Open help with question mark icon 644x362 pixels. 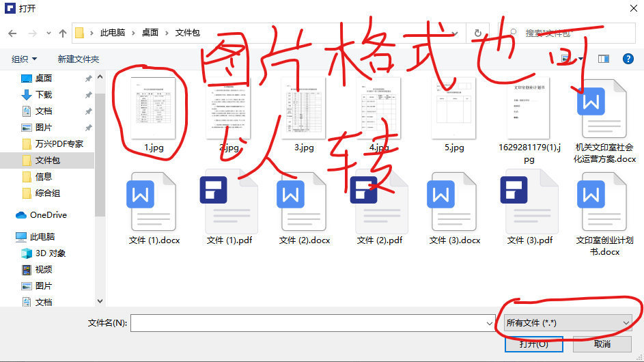point(628,59)
